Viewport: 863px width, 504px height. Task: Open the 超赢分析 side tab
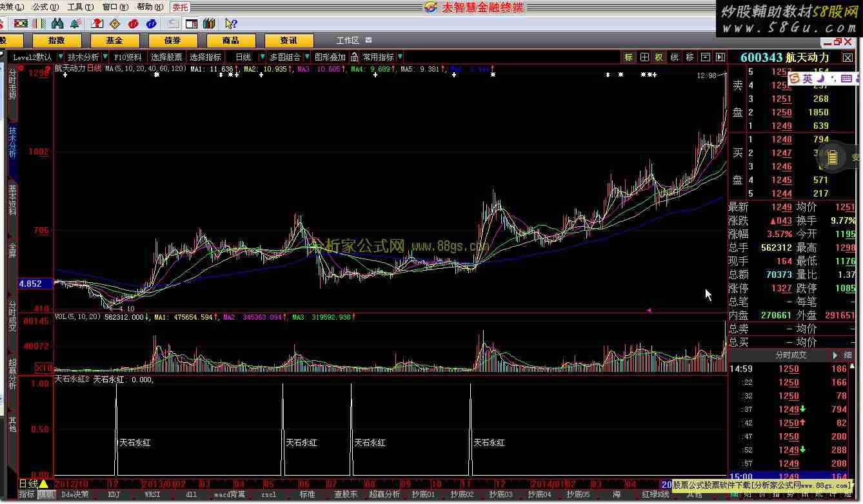tap(12, 374)
